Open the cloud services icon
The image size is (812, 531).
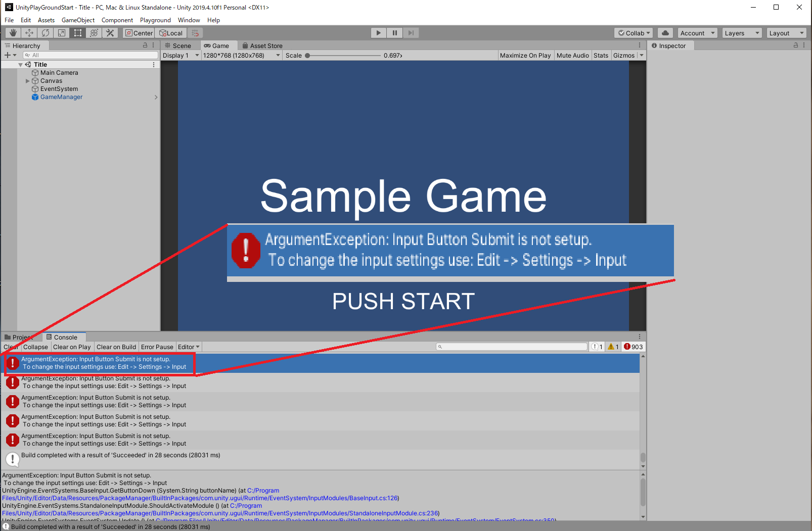[x=665, y=33]
